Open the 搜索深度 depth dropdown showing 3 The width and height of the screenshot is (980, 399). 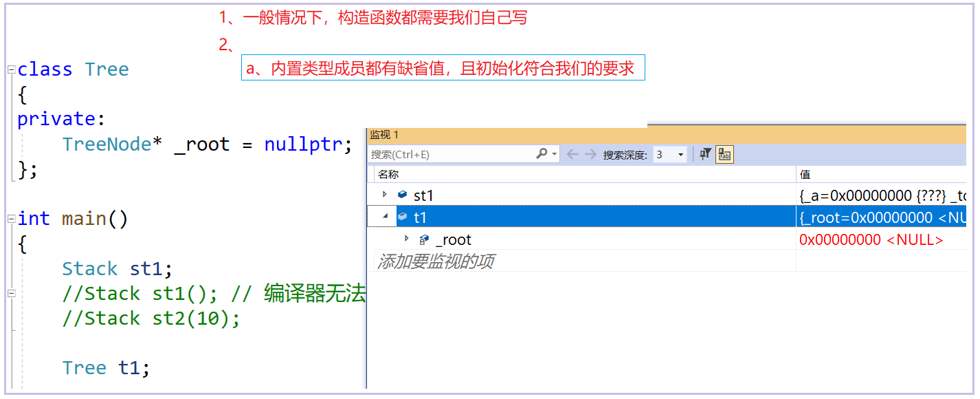point(680,153)
